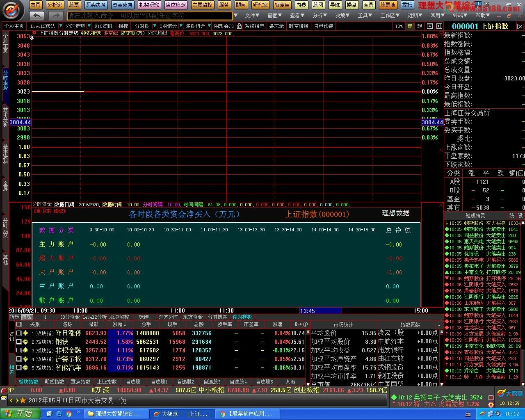Screen dimensions: 525x420
Task: Toggle the 标 display mode button
Action: click(x=410, y=26)
